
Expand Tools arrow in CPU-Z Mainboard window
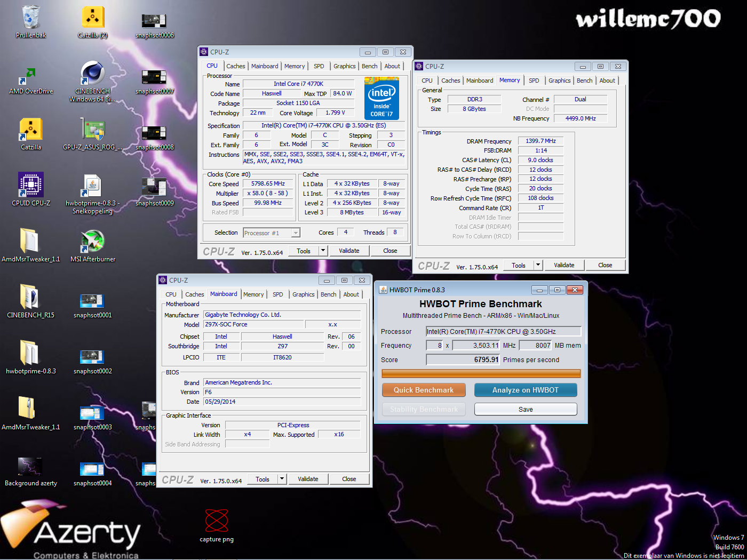coord(282,479)
